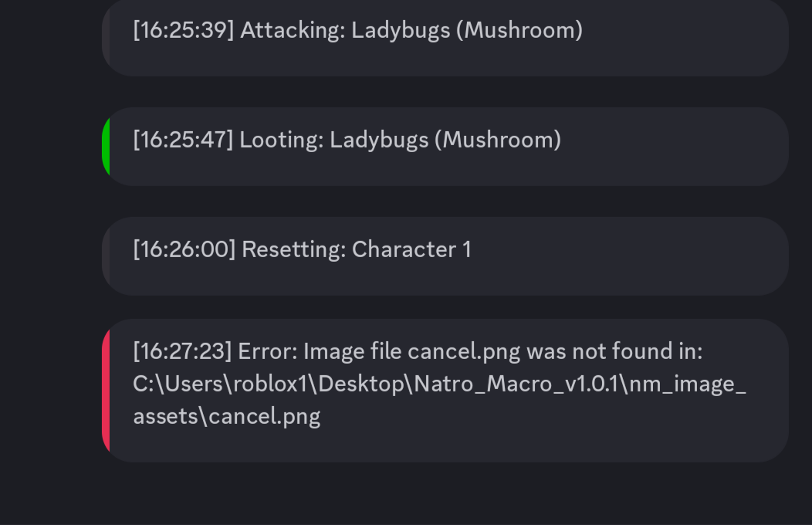Click the timestamp [16:25:47]
The width and height of the screenshot is (812, 525).
(x=183, y=140)
